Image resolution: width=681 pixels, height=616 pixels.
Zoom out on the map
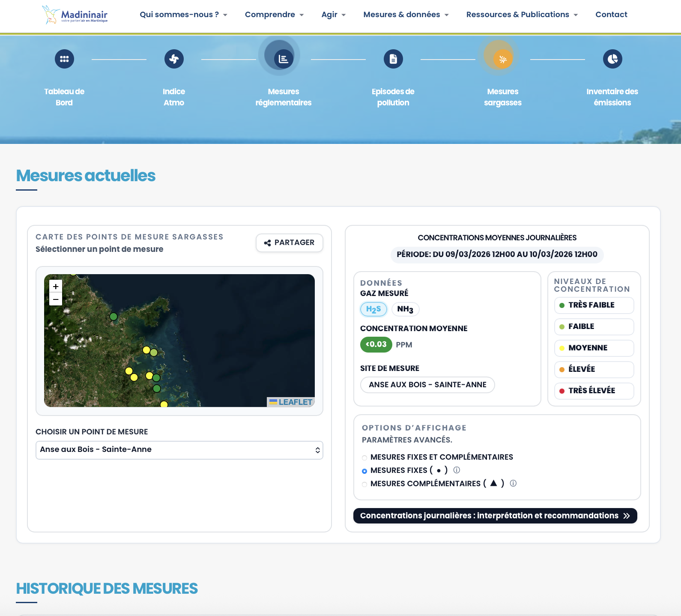(x=56, y=299)
